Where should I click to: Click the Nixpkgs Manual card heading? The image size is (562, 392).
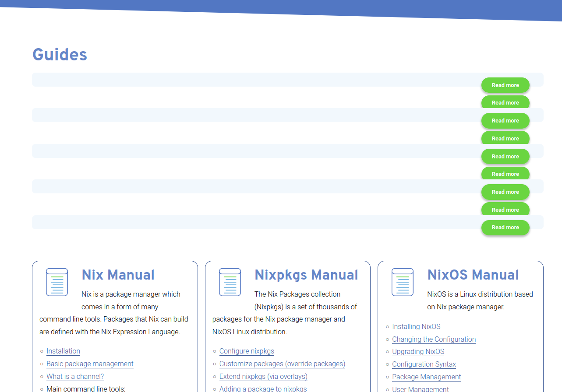click(x=306, y=275)
